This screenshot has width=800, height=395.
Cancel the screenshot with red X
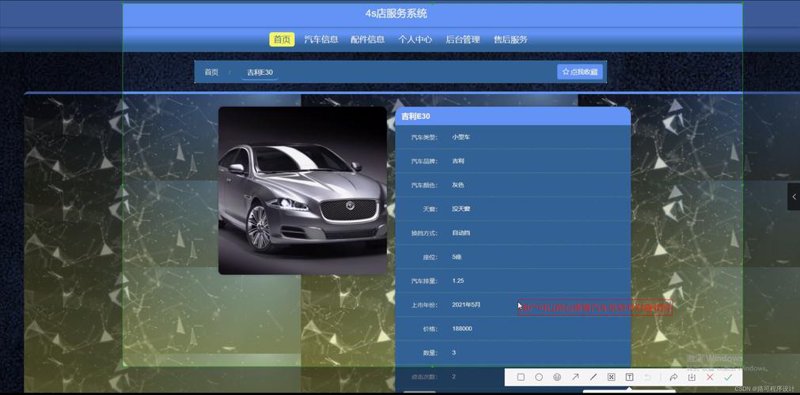click(710, 377)
